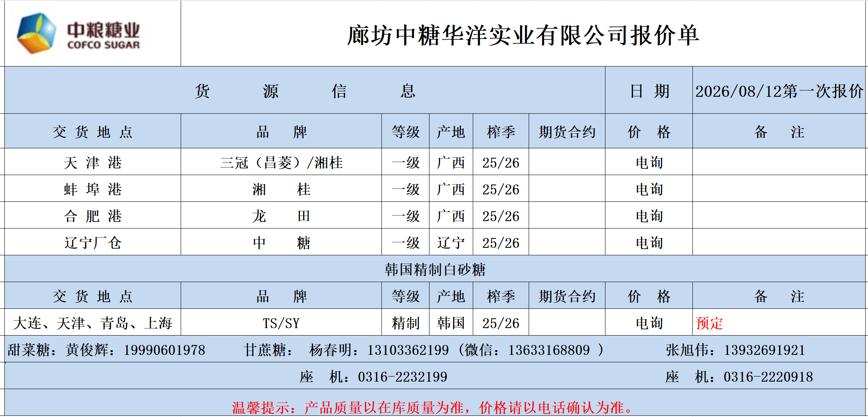
Task: Select 25/26 season in the 辽宁厂仓 row
Action: pos(501,243)
